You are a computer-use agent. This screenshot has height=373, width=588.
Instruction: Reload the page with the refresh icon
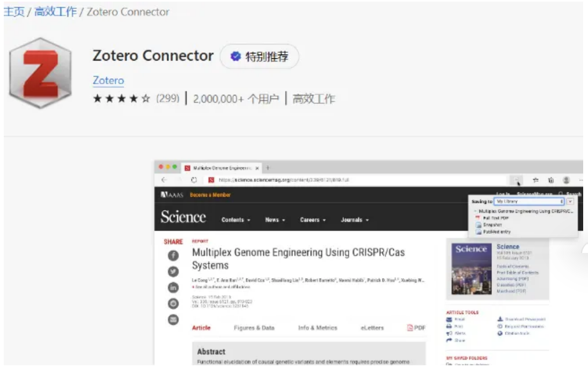tap(194, 180)
